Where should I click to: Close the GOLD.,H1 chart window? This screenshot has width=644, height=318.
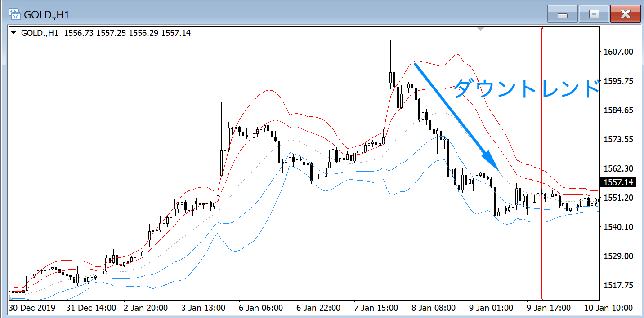click(x=625, y=14)
